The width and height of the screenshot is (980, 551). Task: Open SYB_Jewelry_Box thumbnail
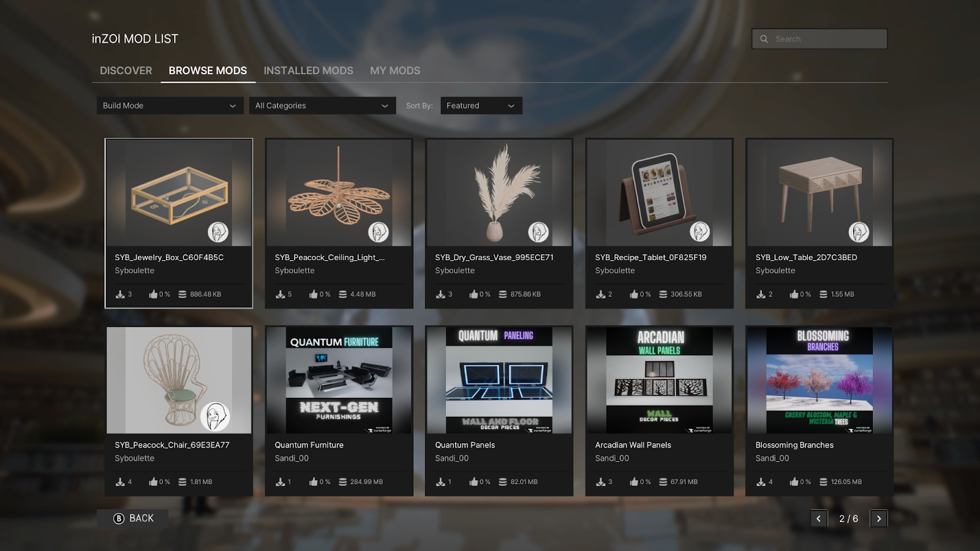[x=179, y=193]
